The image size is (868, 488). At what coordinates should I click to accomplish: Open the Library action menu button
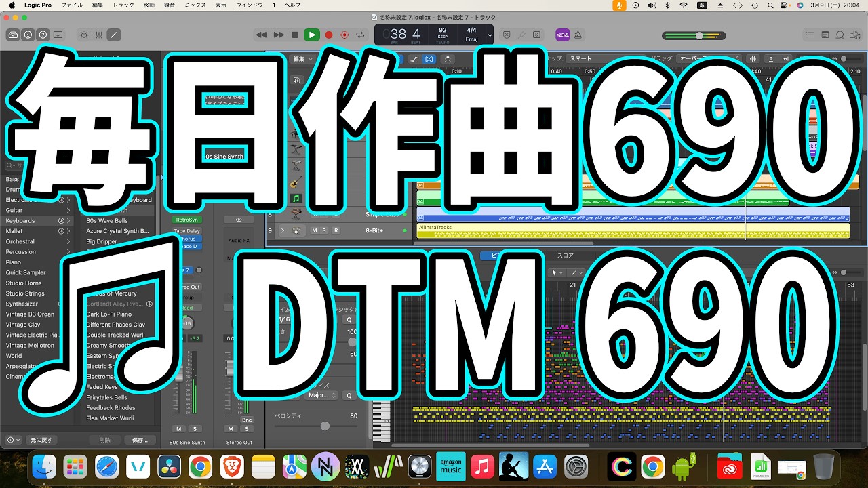point(12,440)
